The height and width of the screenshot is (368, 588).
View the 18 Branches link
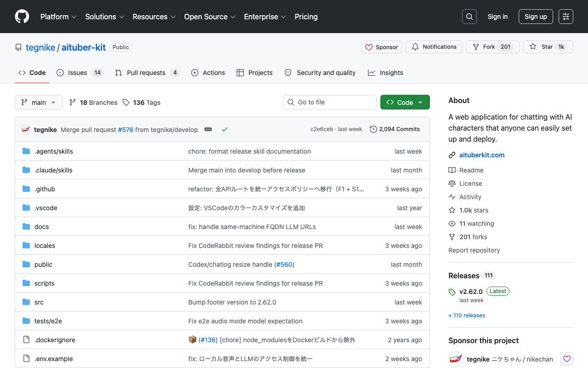point(93,103)
